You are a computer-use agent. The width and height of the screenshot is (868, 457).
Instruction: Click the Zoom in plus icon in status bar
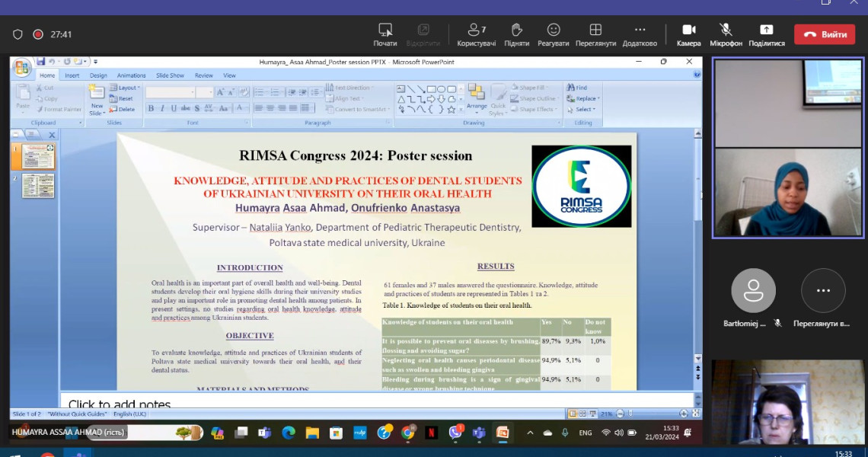click(684, 414)
